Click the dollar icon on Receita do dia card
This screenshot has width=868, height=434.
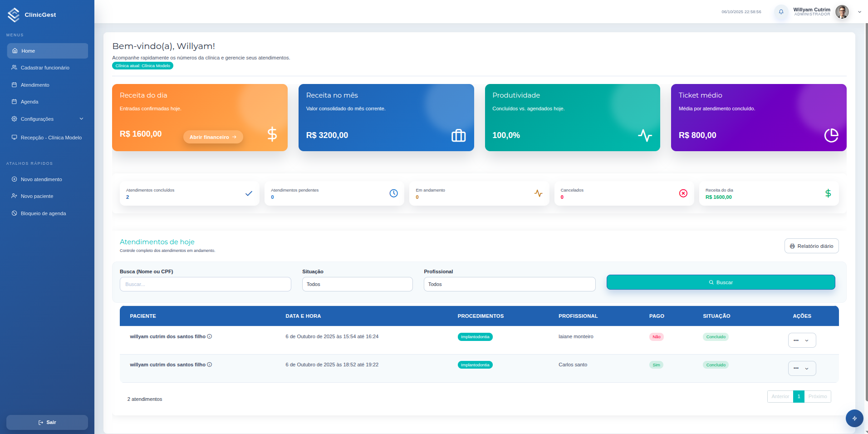(272, 134)
